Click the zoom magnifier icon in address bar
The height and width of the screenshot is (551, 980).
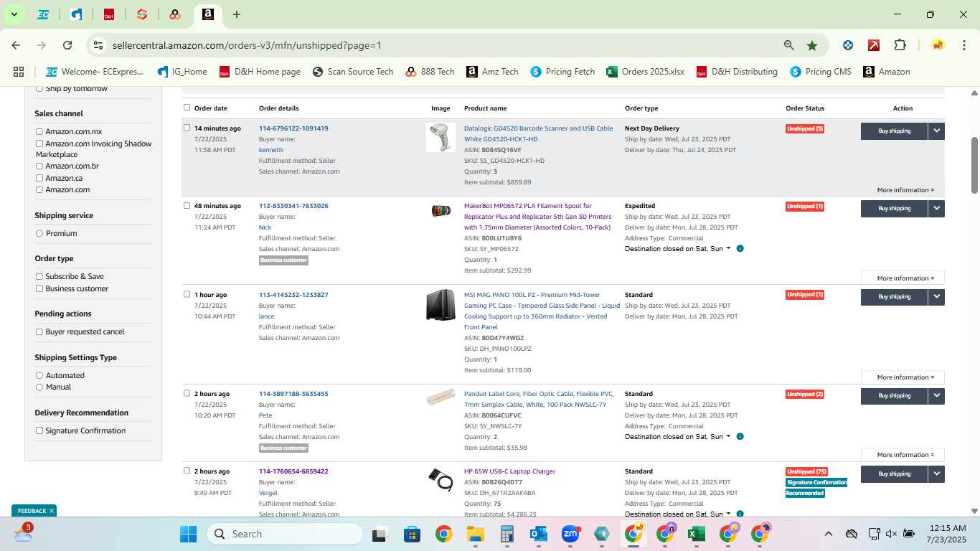coord(788,45)
